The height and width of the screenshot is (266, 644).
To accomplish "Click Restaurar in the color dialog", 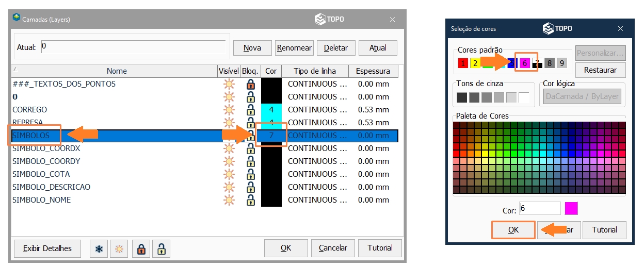I will tap(600, 70).
